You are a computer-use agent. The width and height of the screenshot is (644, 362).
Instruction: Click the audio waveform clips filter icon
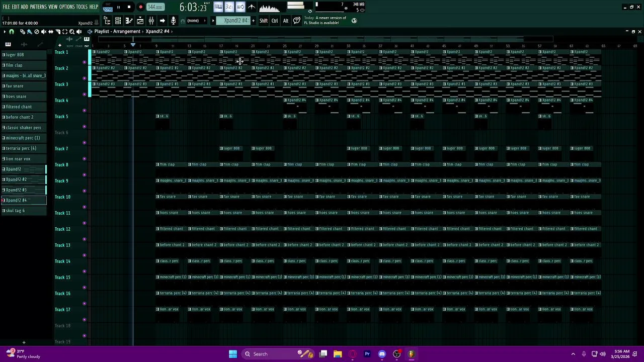point(24,44)
